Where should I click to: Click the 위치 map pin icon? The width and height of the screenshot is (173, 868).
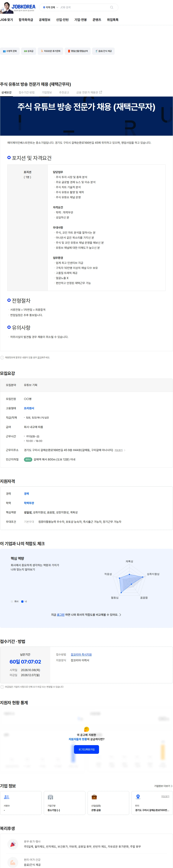pos(138,797)
